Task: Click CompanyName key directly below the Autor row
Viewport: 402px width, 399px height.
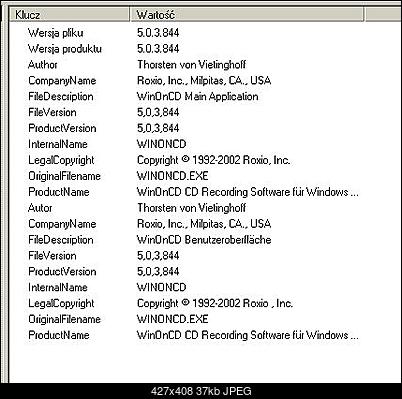Action: click(62, 224)
